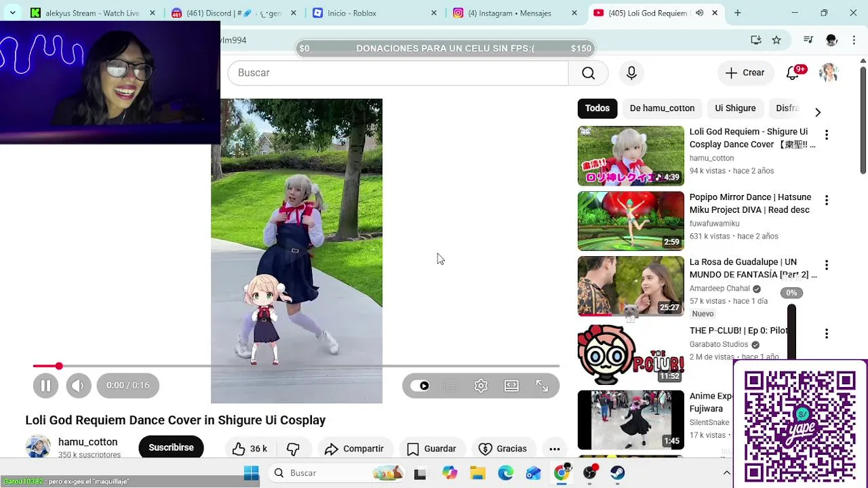Open Outlook from the taskbar
The width and height of the screenshot is (868, 488).
point(533,473)
